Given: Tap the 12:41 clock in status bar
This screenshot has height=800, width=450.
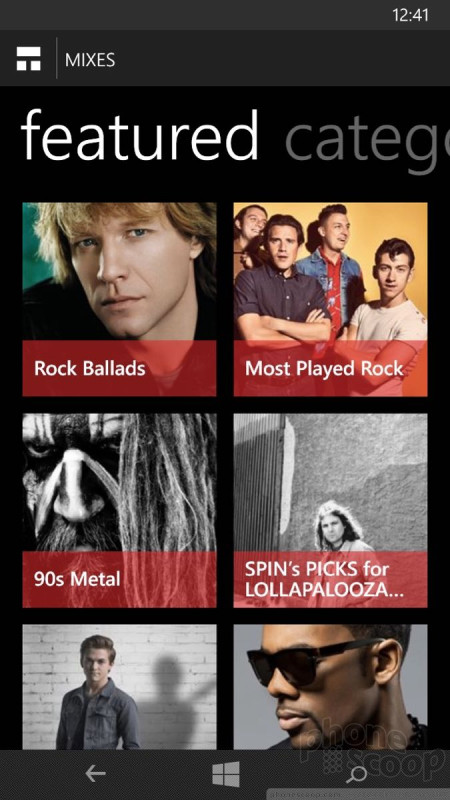Looking at the screenshot, I should coord(410,15).
